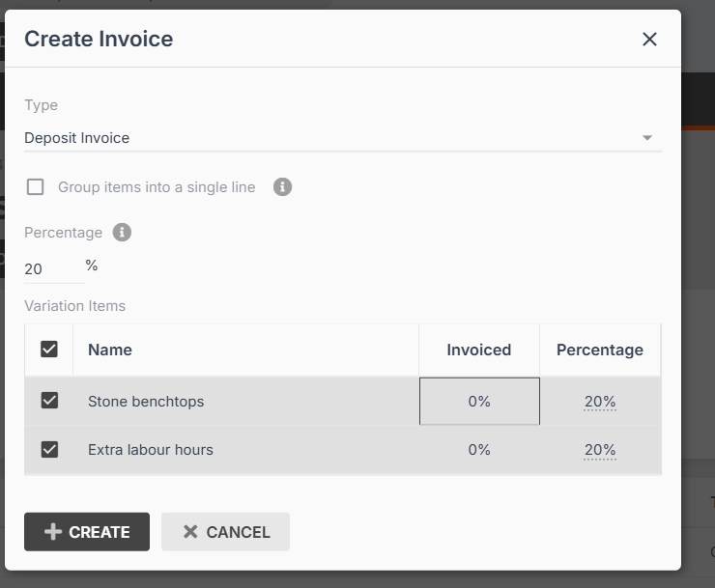The image size is (715, 588).
Task: Select the Stone benchtops row name
Action: point(146,402)
